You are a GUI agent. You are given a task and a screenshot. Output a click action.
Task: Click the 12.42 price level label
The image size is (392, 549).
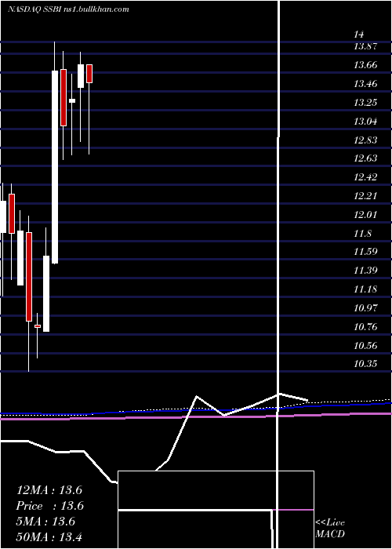coord(365,176)
